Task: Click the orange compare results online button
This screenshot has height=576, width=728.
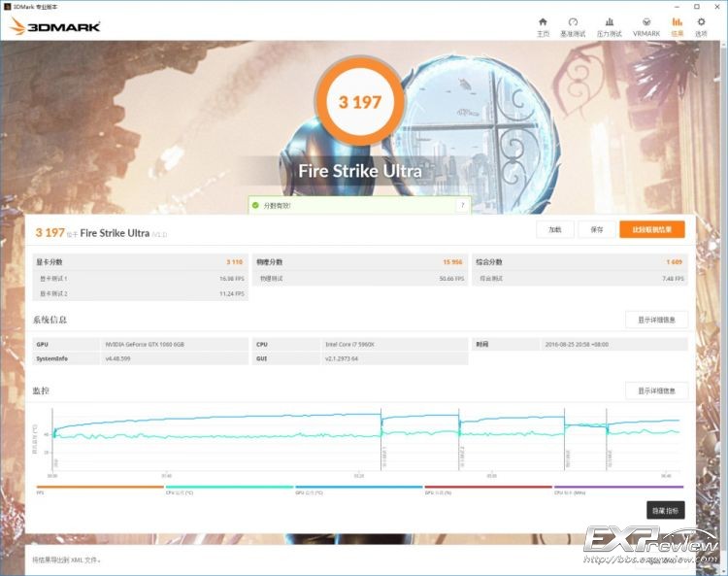Action: pos(652,229)
